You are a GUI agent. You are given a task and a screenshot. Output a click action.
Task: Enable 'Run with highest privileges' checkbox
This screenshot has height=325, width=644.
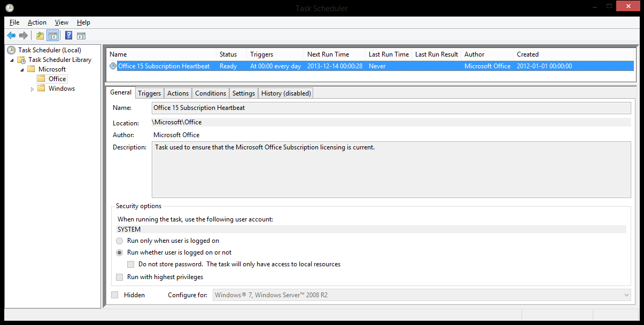120,277
